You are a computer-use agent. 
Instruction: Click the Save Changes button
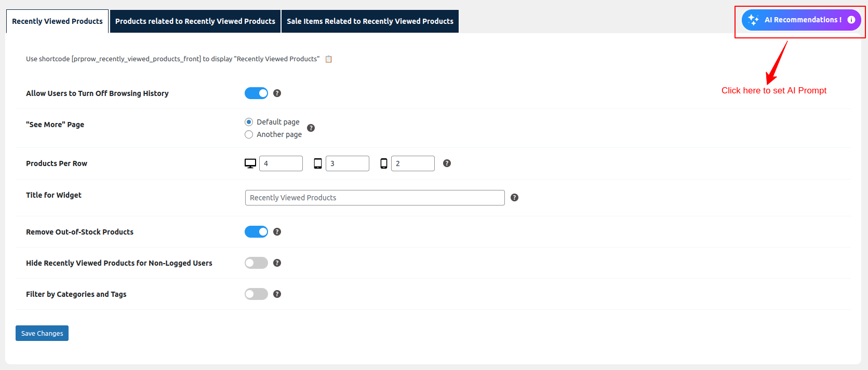42,333
